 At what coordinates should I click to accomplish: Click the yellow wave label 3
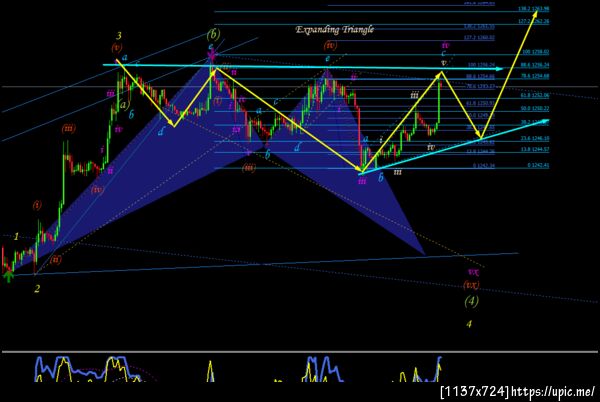point(119,36)
